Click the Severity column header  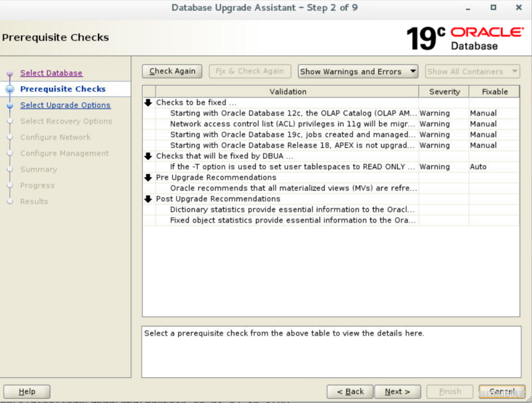tap(445, 91)
